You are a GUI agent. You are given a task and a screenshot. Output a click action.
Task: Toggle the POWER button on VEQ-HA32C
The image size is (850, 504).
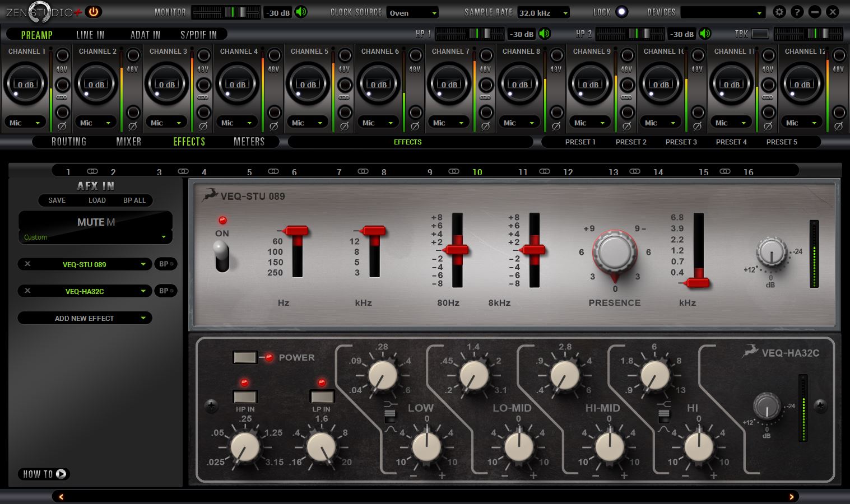[x=245, y=357]
